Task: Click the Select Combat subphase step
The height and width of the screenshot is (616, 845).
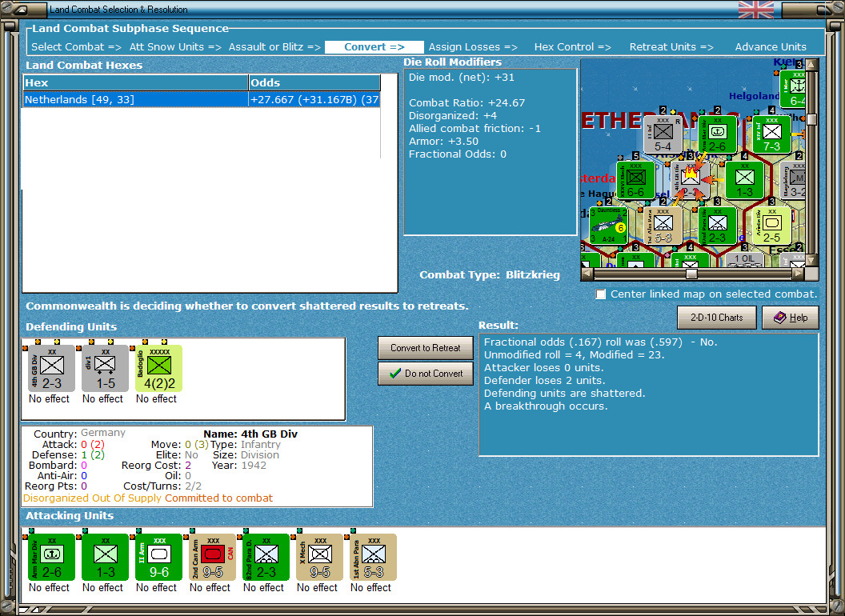Action: pyautogui.click(x=76, y=47)
